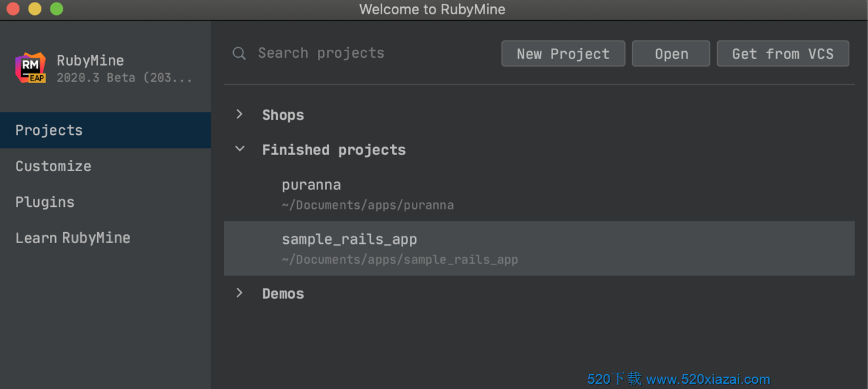
Task: Click the ~/Documents/apps/puranna path text
Action: click(x=368, y=206)
